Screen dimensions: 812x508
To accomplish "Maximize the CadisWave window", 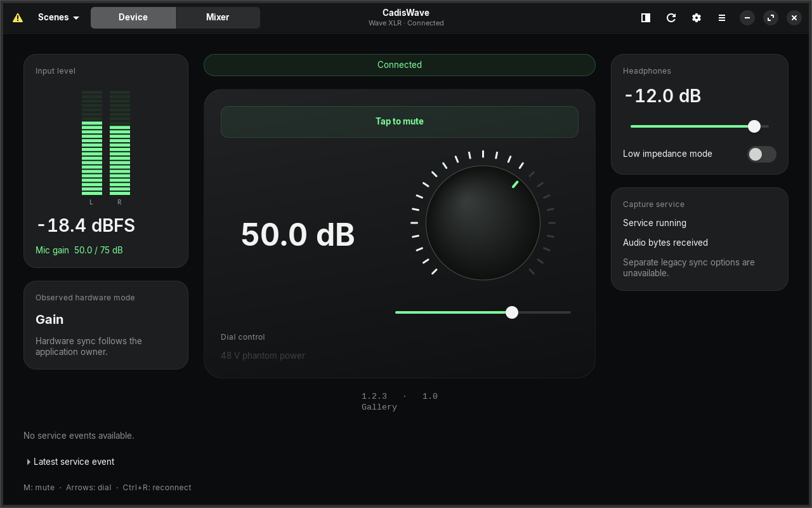I will (x=771, y=18).
